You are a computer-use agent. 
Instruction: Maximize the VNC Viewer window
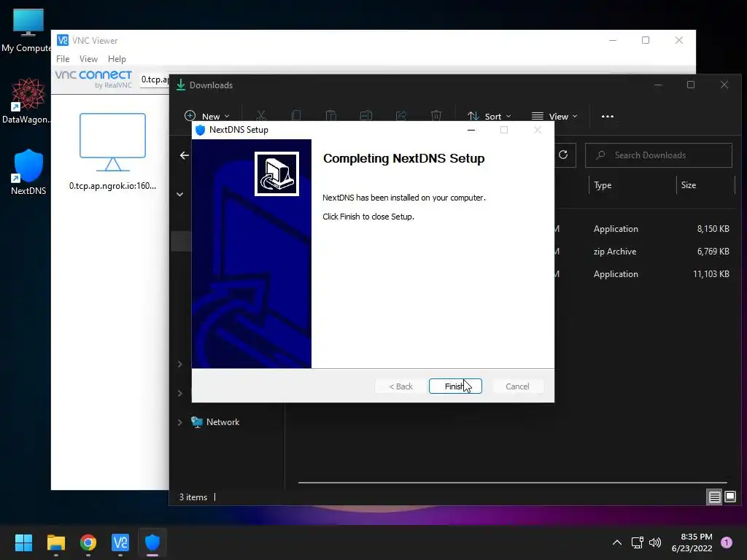[646, 41]
